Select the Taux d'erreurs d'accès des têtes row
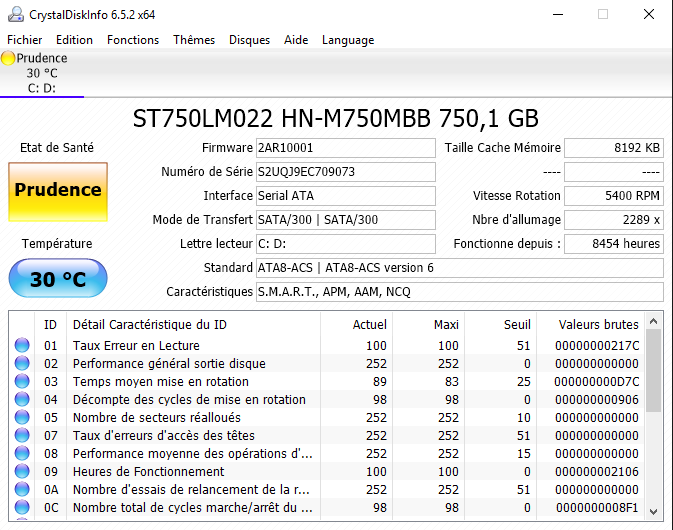Image resolution: width=673 pixels, height=530 pixels. pyautogui.click(x=327, y=436)
